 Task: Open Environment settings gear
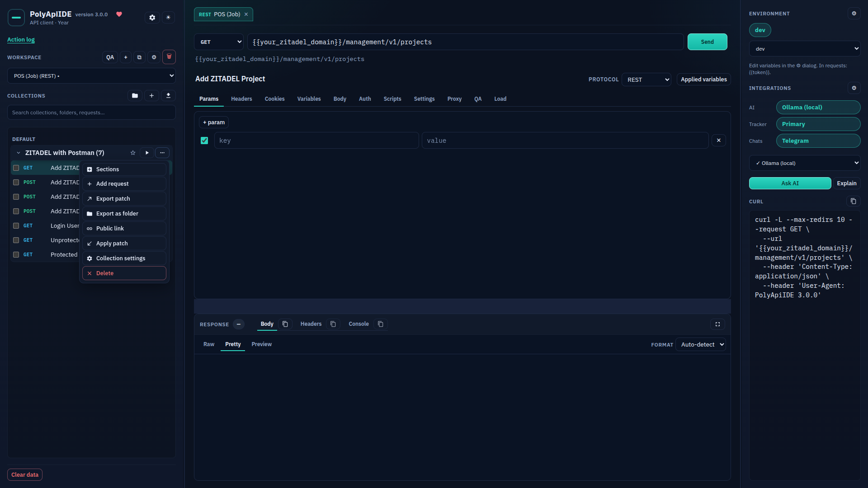(854, 14)
